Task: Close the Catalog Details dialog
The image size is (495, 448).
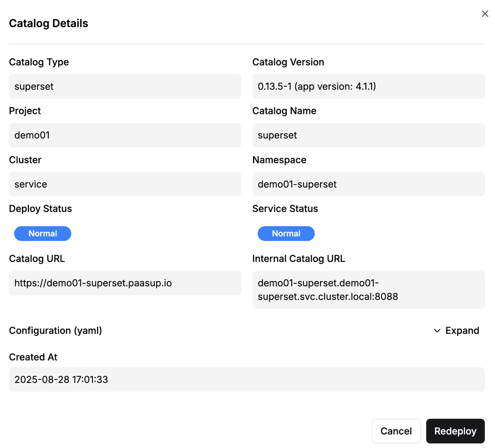Action: point(485,14)
